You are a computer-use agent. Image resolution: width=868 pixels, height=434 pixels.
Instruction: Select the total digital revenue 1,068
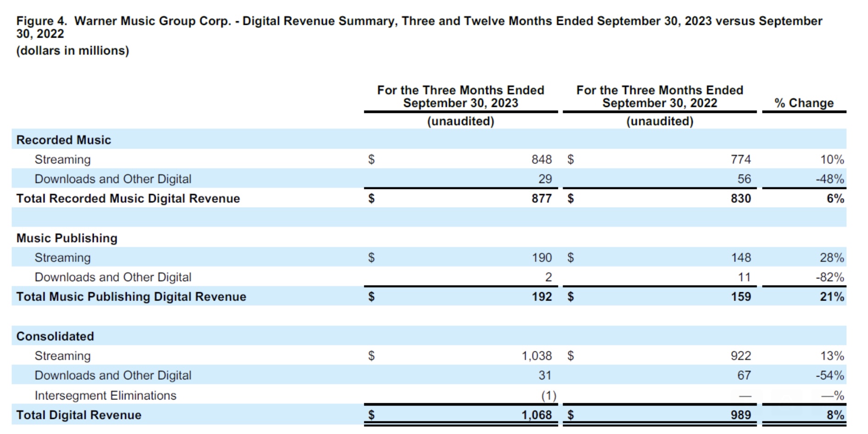537,415
